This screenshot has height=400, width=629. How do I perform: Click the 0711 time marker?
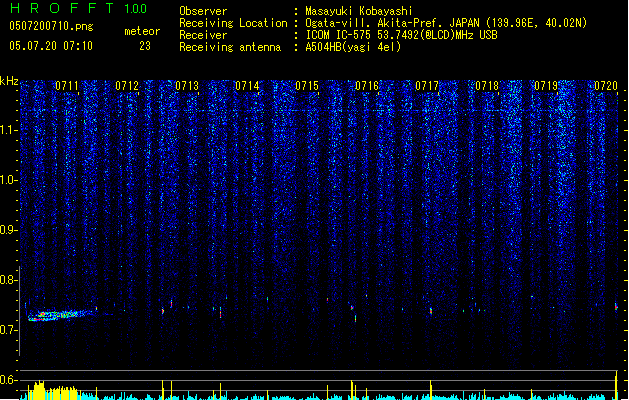tap(67, 86)
